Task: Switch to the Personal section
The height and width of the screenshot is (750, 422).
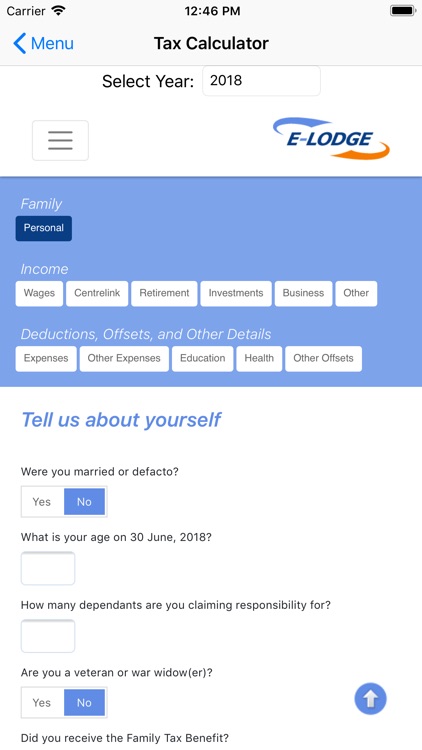Action: [x=44, y=228]
